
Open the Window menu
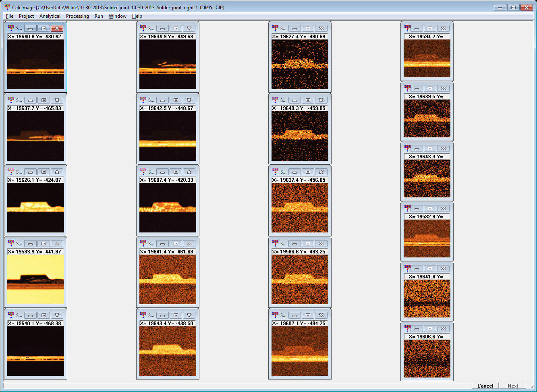tap(117, 16)
